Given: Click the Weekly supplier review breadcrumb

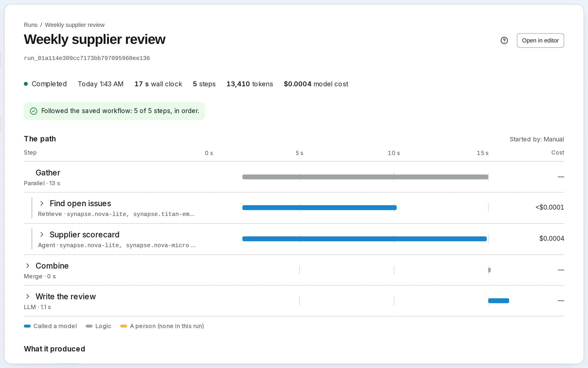Looking at the screenshot, I should (x=75, y=25).
